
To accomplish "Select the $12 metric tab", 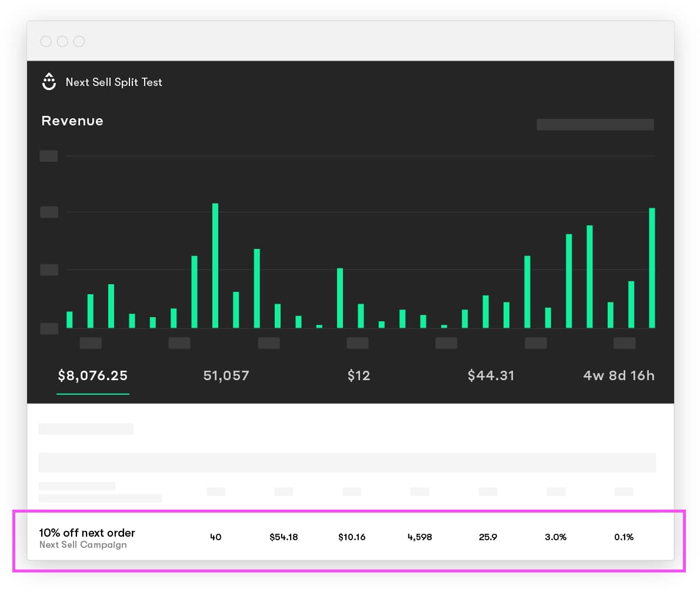I will pyautogui.click(x=358, y=375).
